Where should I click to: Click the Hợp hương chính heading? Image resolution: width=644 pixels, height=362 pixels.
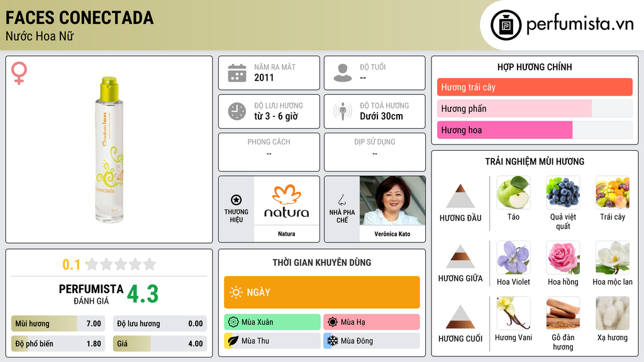535,67
